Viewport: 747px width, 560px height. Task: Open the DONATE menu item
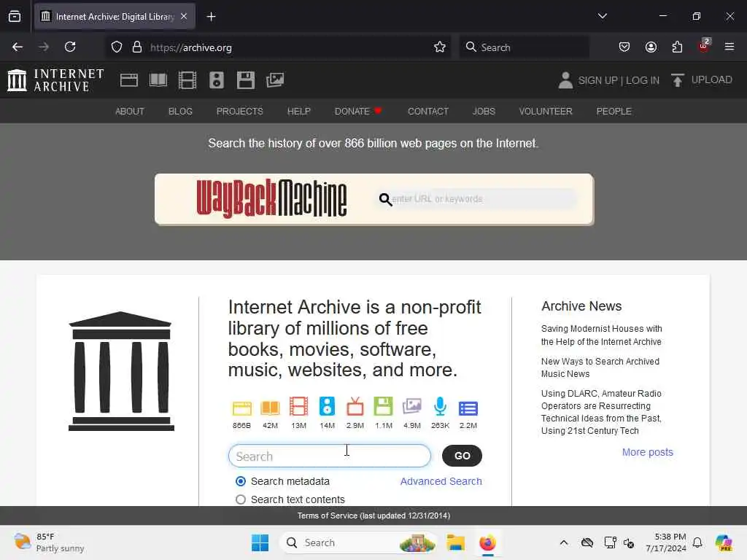pos(357,111)
